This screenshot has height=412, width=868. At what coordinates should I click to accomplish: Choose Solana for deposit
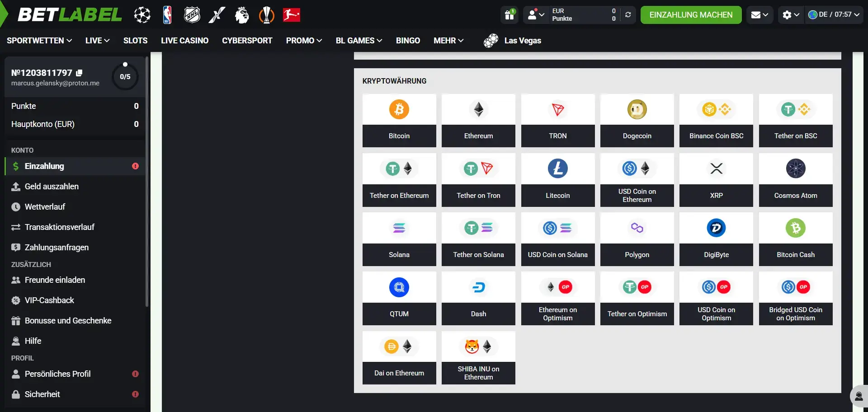(399, 239)
